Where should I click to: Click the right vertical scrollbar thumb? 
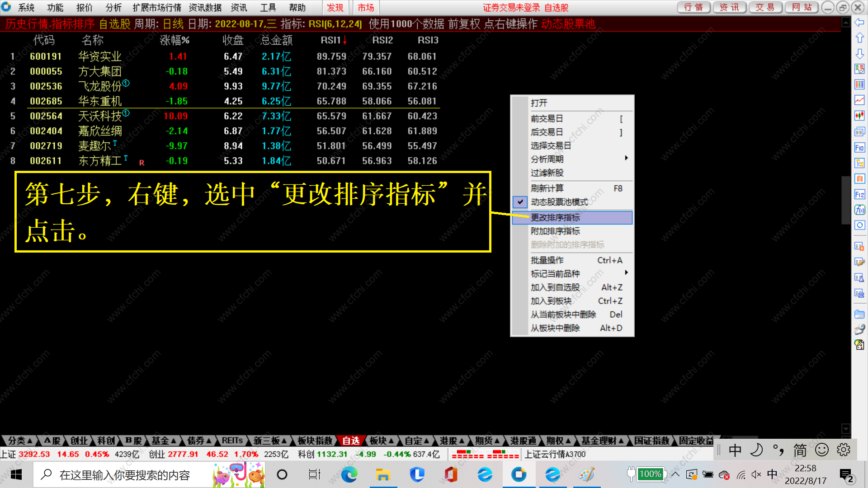point(845,200)
